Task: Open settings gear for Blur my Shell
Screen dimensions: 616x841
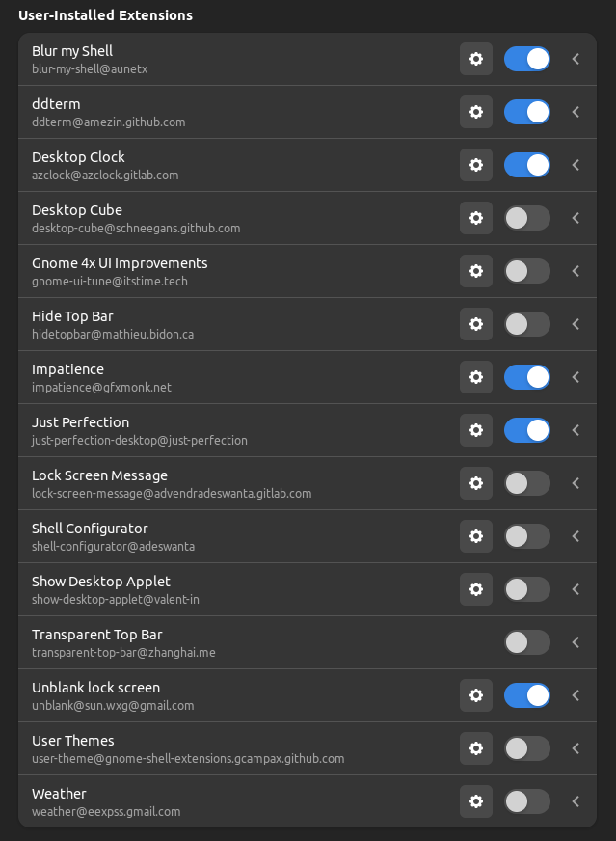Action: pos(475,59)
